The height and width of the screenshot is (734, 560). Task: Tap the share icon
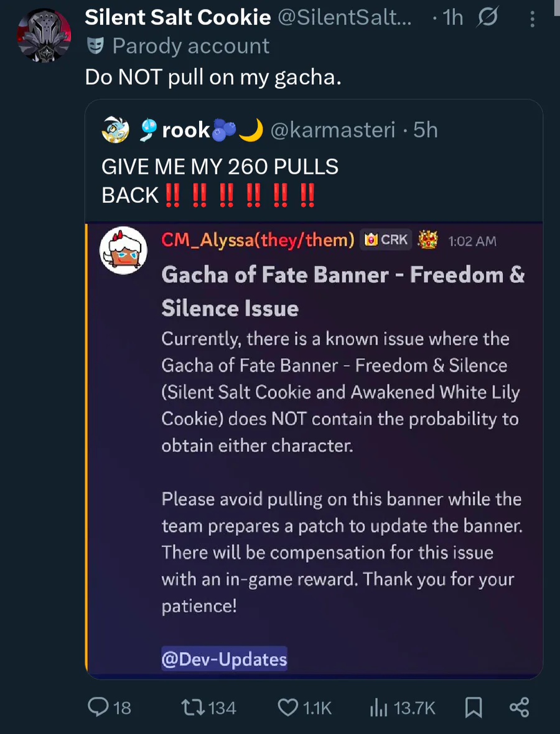[x=519, y=707]
